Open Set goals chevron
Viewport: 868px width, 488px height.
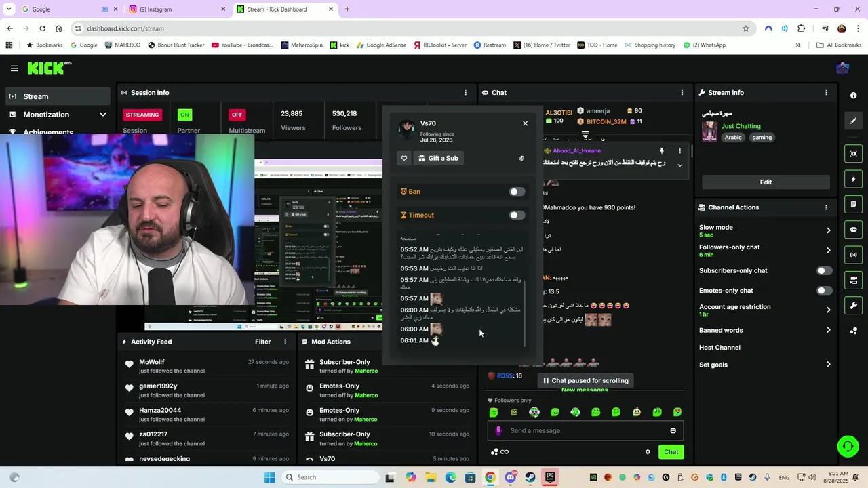tap(828, 365)
